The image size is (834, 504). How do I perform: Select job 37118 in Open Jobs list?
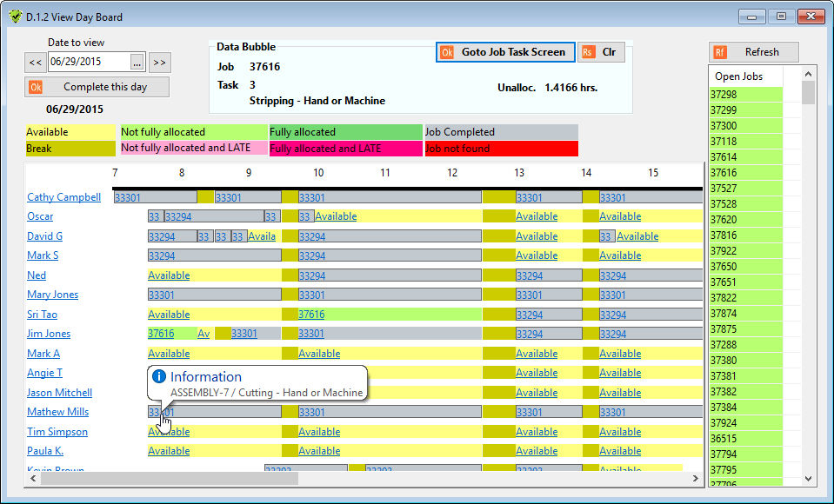745,142
